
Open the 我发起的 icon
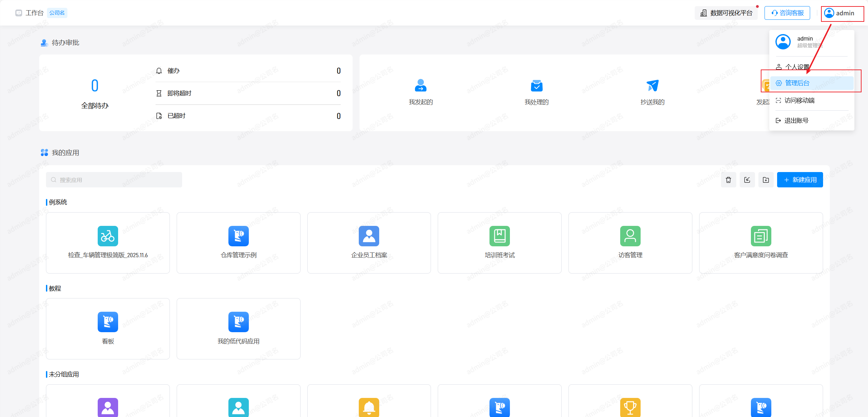[x=420, y=86]
